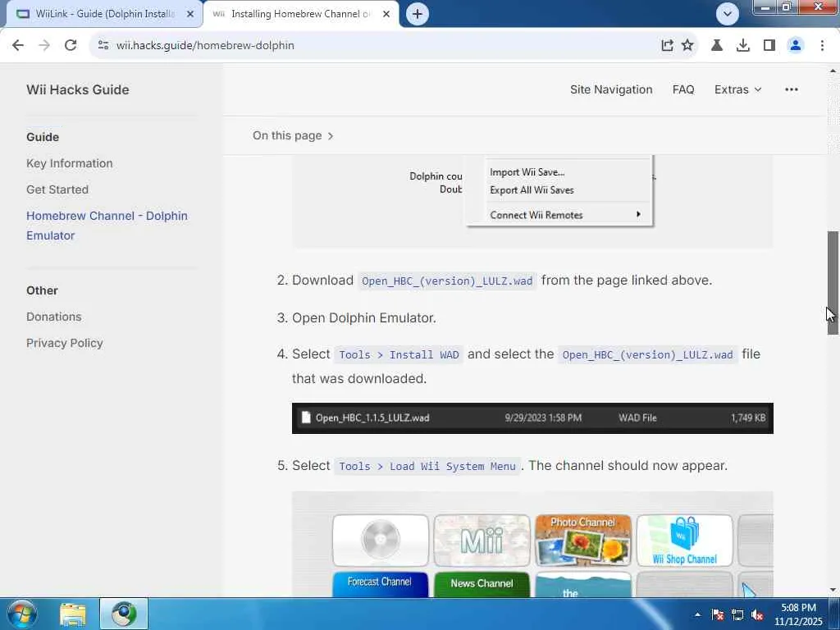Open the downloads tray icon
Screen dimensions: 840x630
[x=743, y=46]
